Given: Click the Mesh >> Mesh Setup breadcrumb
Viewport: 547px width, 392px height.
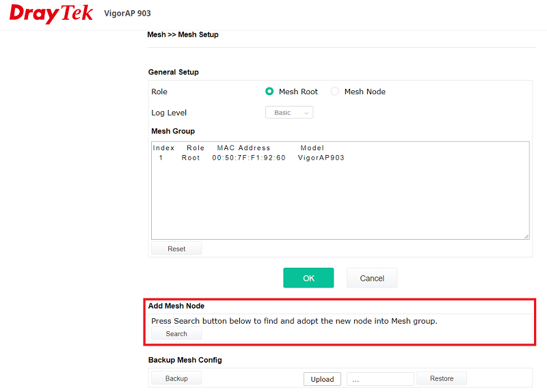Looking at the screenshot, I should [x=183, y=35].
